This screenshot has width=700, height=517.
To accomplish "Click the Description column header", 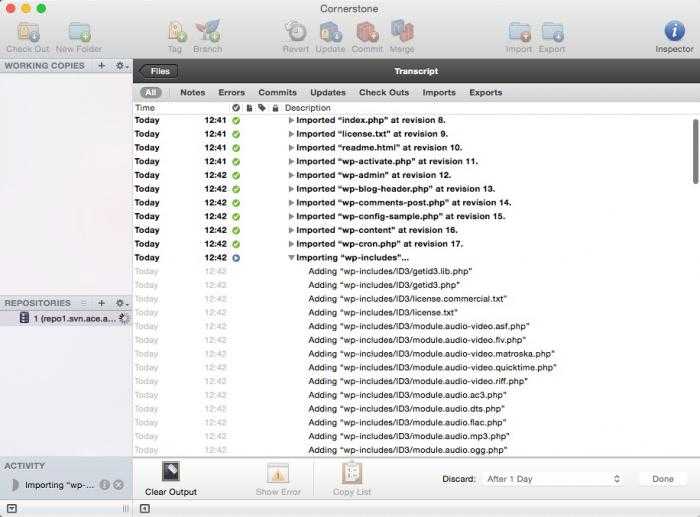I will coord(308,108).
